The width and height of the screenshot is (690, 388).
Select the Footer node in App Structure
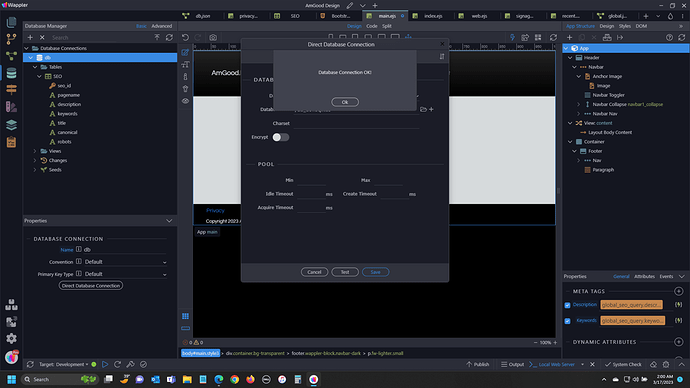(x=595, y=151)
